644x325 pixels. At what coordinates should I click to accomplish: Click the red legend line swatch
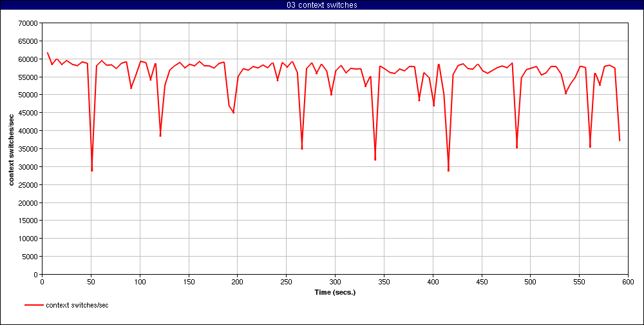pos(33,305)
